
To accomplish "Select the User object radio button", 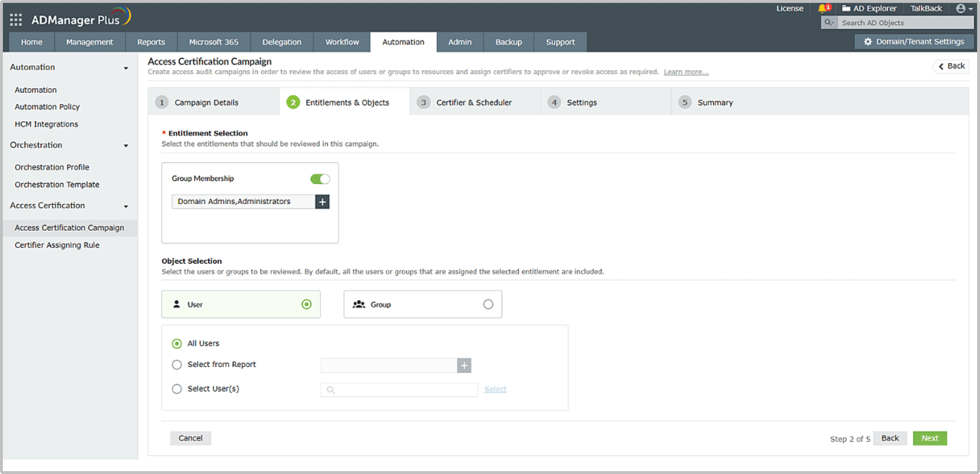I will (x=307, y=304).
